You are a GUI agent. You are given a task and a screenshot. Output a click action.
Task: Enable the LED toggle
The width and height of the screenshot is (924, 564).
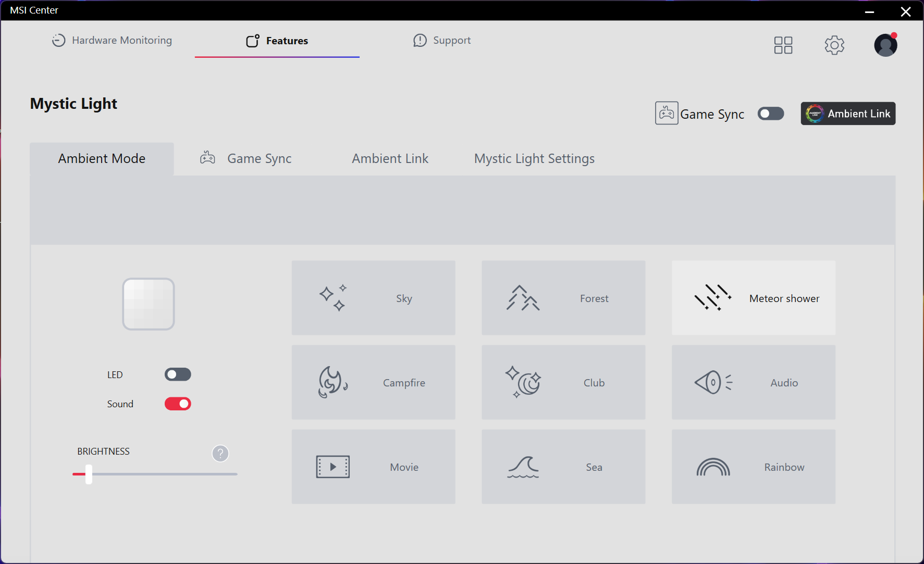178,374
